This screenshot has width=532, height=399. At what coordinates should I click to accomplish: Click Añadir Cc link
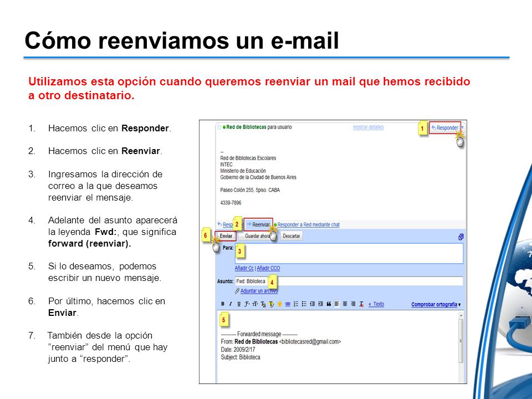click(244, 268)
